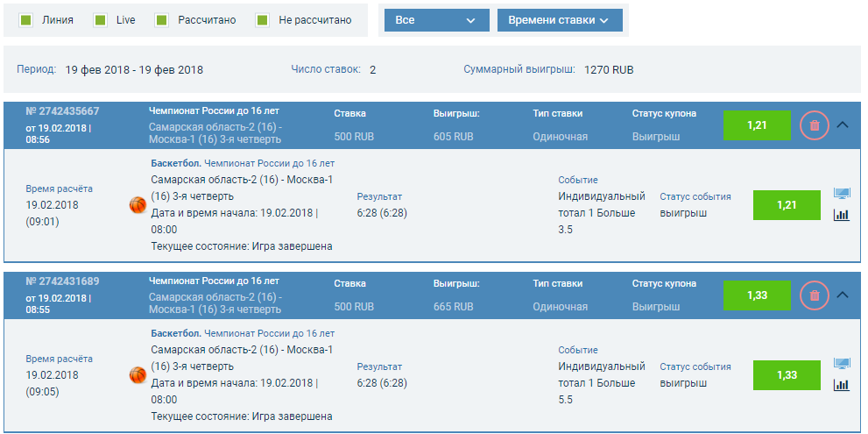Click Индивидуальный тотал 1 Больше 5.5 event
Image resolution: width=868 pixels, height=434 pixels.
click(602, 383)
